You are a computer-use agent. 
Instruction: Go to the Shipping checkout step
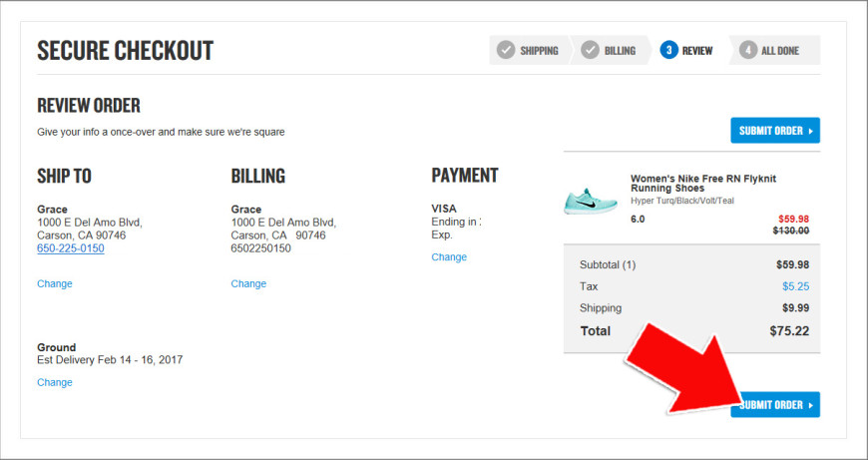pyautogui.click(x=529, y=50)
